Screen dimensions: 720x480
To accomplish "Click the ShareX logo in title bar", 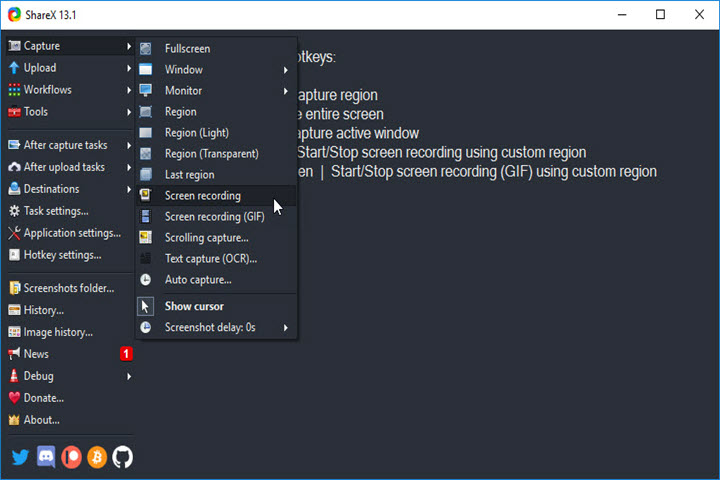I will pos(14,15).
